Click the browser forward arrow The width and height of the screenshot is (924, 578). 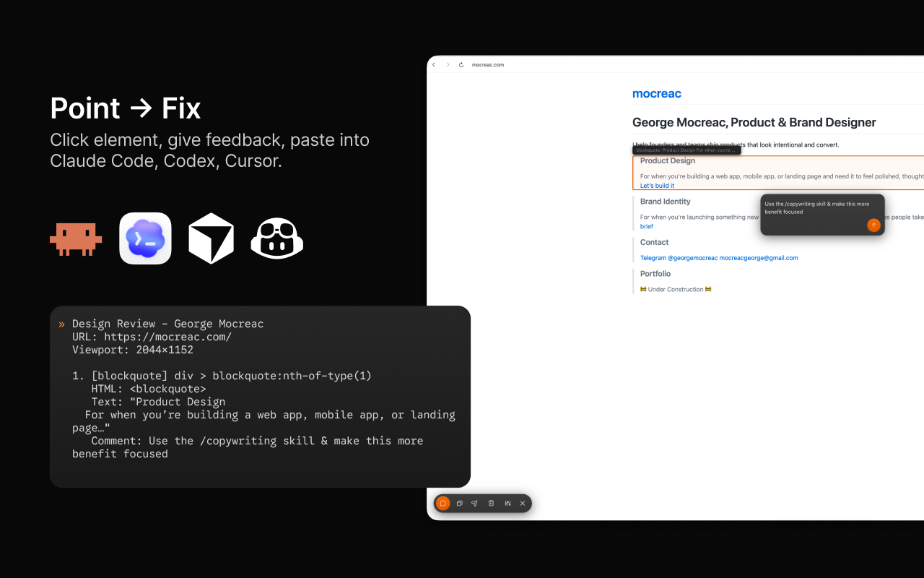point(448,64)
